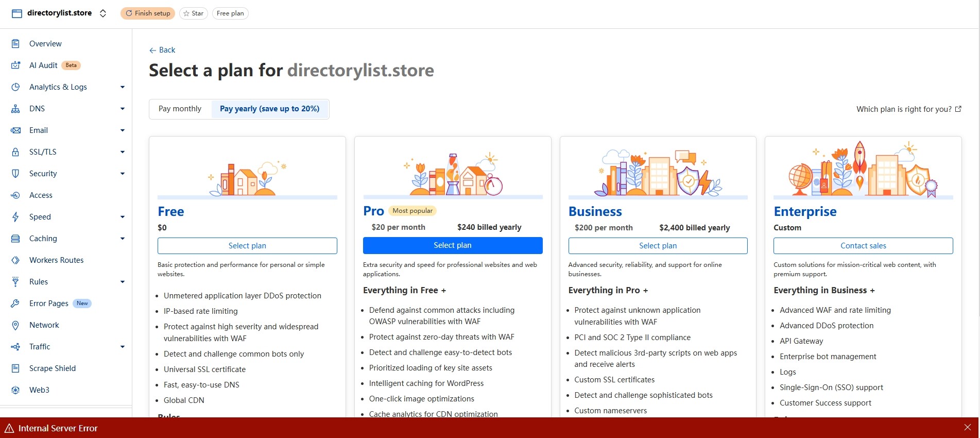Viewport: 980px width, 438px height.
Task: Expand the Analytics & Logs section
Action: pos(123,87)
